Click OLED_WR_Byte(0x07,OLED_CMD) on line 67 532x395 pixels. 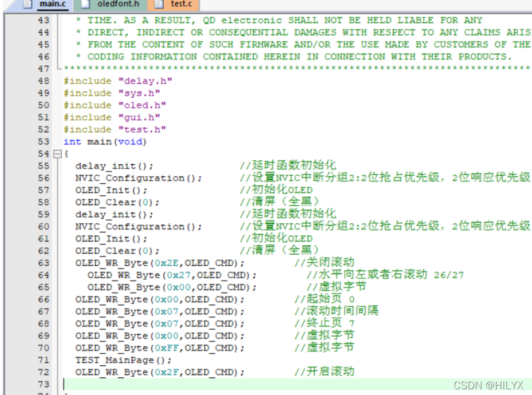160,311
